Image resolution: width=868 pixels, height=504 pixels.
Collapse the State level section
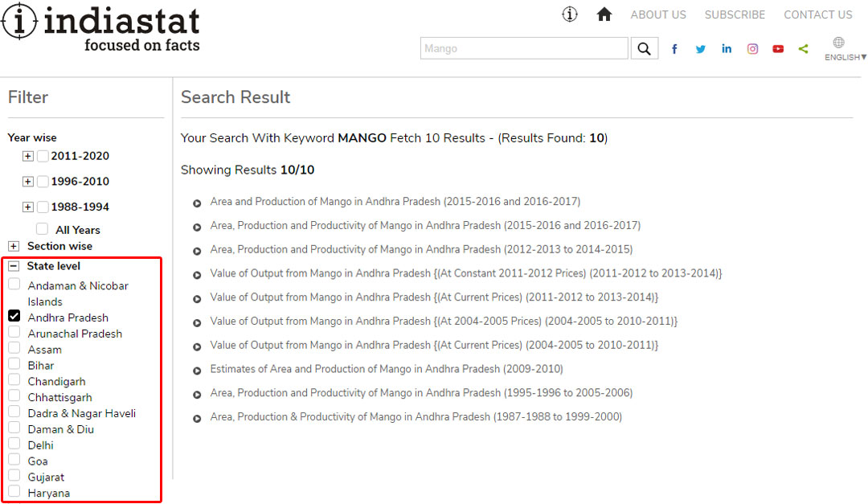coord(14,266)
